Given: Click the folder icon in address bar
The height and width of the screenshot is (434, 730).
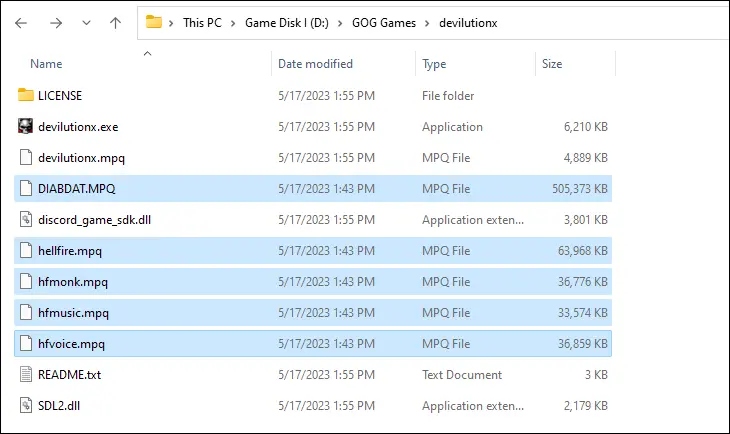Looking at the screenshot, I should click(154, 22).
